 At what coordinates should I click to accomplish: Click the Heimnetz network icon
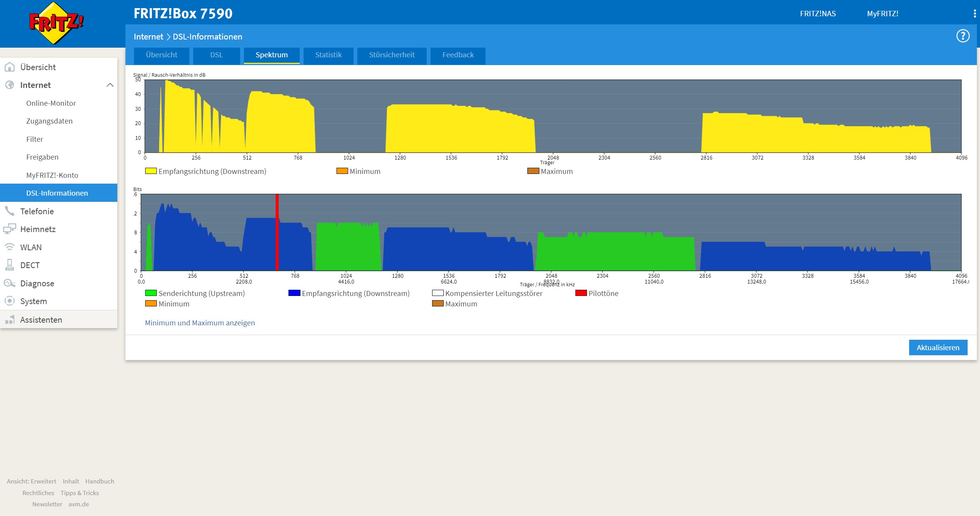click(x=9, y=229)
